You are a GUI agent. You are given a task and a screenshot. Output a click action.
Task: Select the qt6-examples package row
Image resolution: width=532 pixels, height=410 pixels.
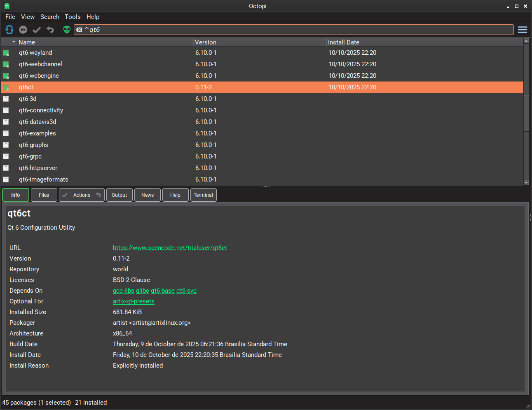[262, 133]
